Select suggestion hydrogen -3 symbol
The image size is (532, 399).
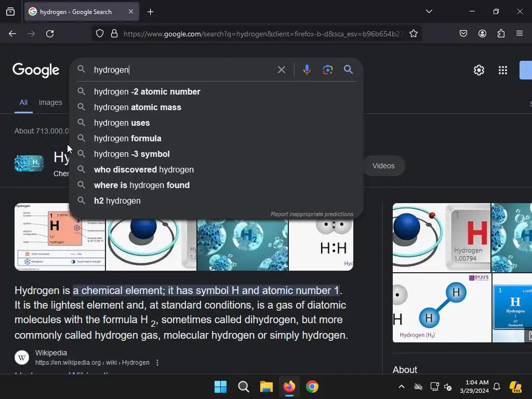pyautogui.click(x=217, y=154)
